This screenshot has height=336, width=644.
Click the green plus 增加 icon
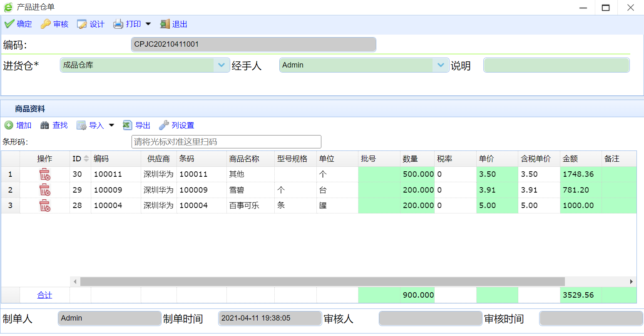[x=9, y=125]
